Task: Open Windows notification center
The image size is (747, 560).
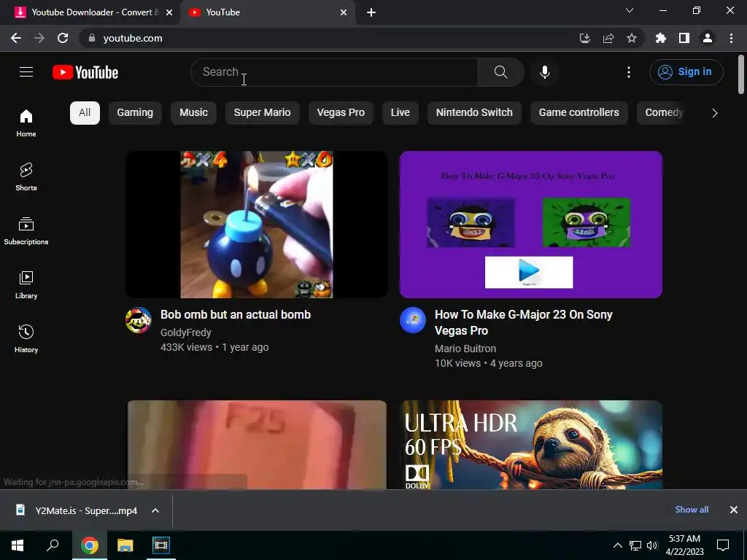Action: coord(723,545)
